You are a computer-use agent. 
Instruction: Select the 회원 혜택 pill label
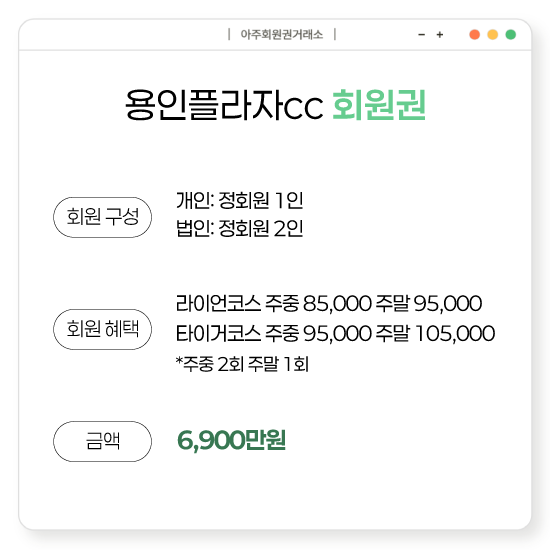(x=102, y=329)
